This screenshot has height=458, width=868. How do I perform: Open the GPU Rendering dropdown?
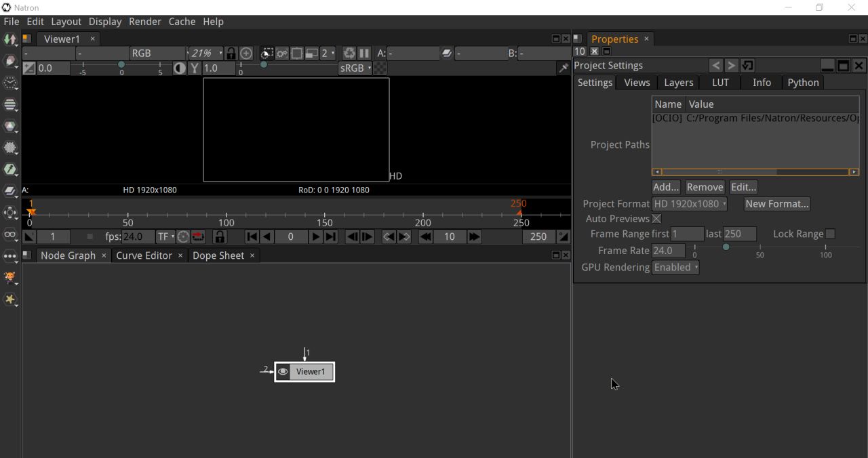pyautogui.click(x=675, y=267)
